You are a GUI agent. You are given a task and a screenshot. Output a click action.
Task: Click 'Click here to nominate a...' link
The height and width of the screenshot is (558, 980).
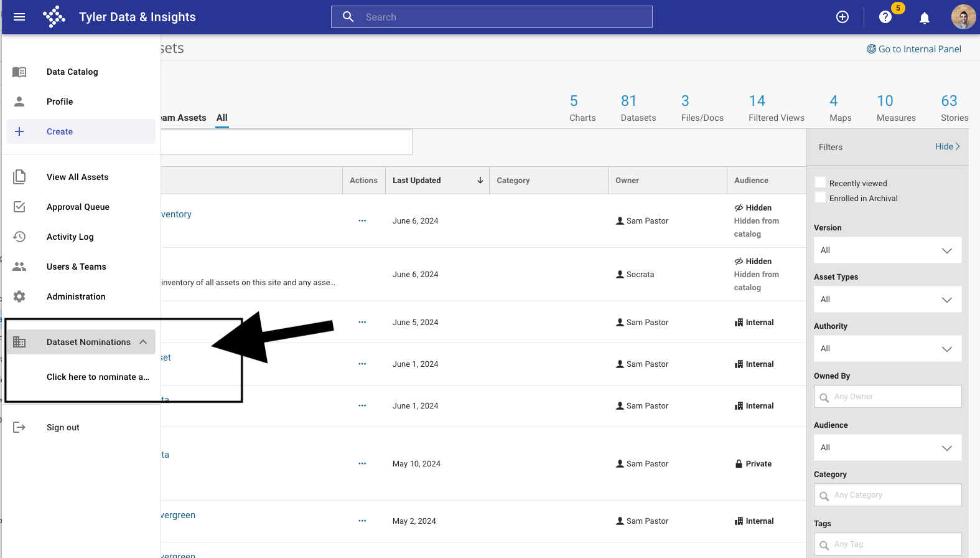98,377
